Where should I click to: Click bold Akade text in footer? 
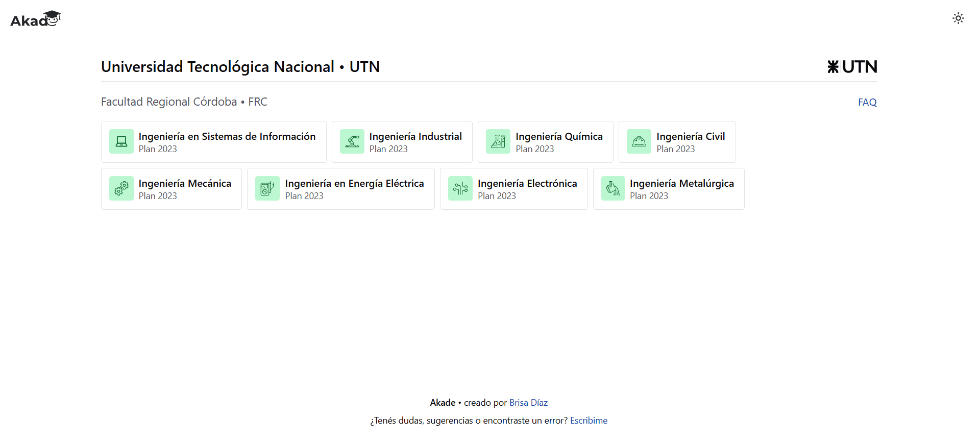443,403
